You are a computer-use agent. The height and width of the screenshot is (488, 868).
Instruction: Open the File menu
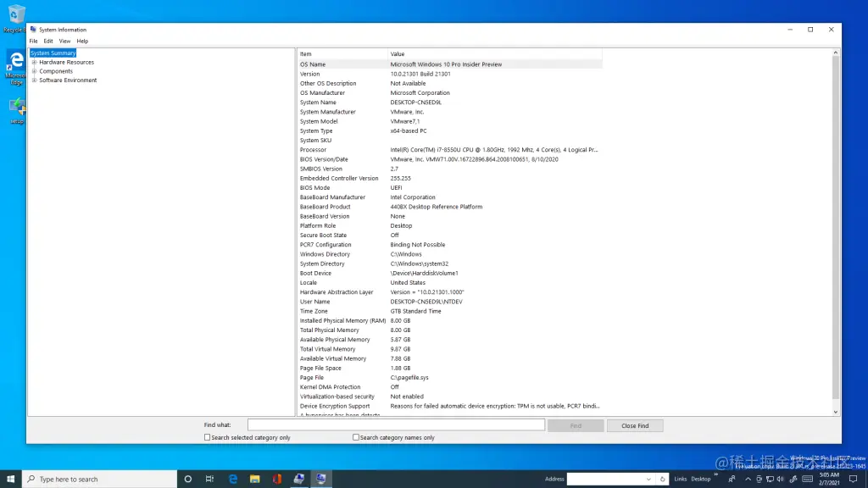tap(33, 41)
